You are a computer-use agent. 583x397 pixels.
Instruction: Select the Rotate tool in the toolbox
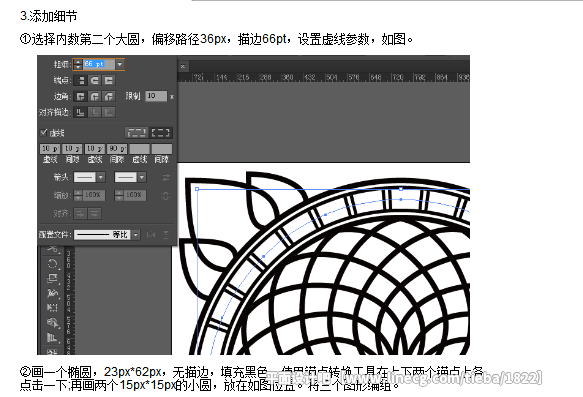click(52, 264)
